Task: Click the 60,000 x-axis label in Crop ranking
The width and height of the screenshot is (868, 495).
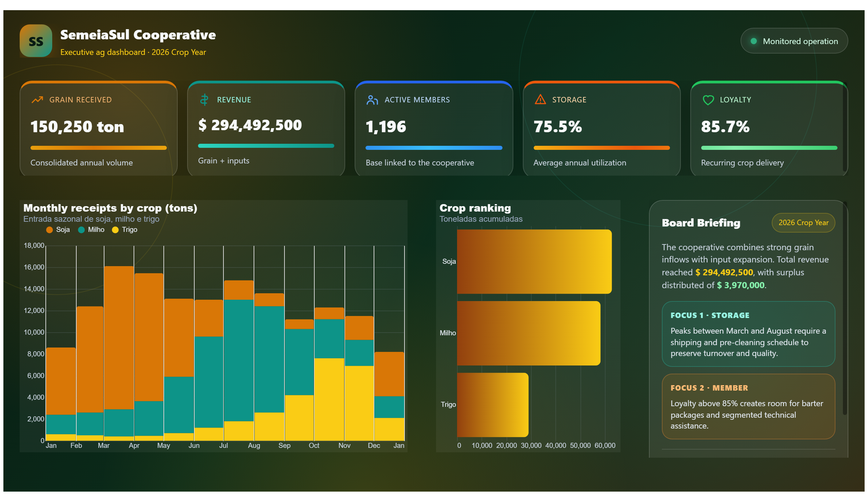Action: tap(605, 446)
